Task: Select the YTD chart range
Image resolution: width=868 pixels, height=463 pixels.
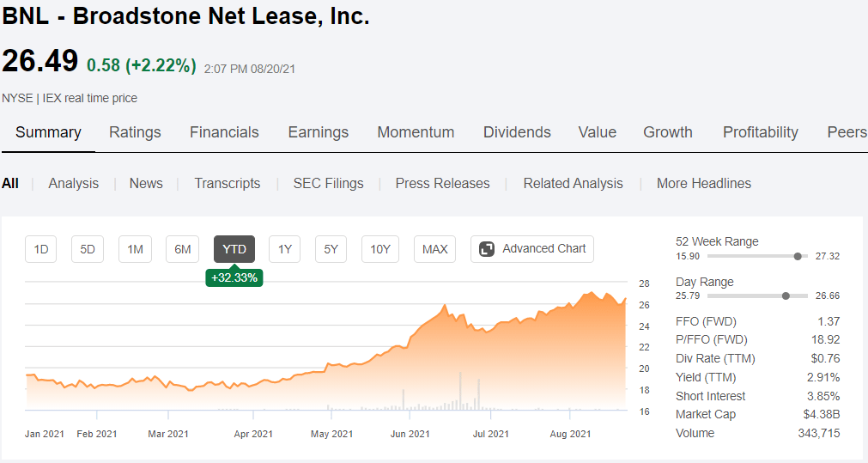Action: point(234,249)
